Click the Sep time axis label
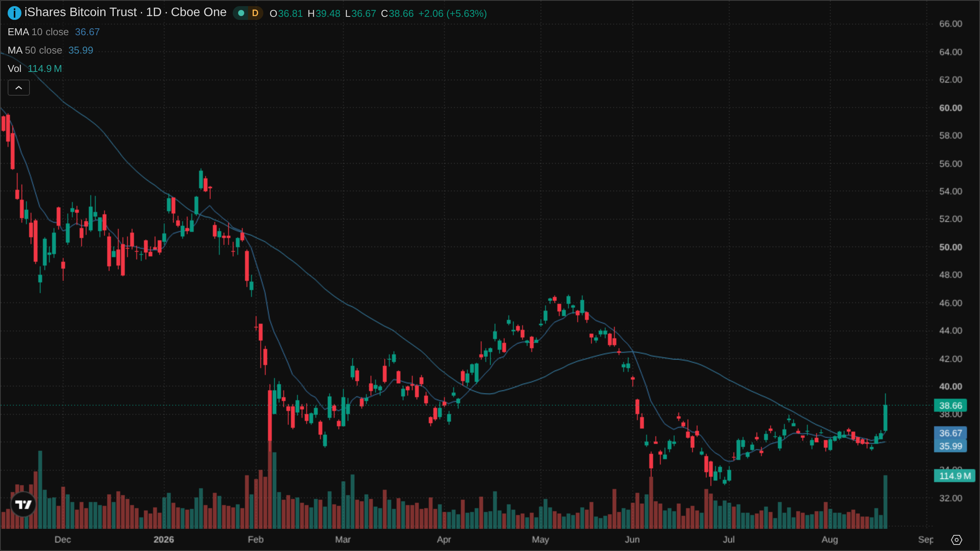 [926, 540]
